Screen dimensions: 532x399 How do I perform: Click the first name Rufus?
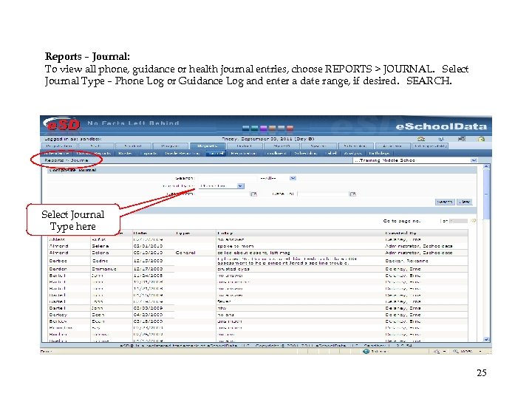pyautogui.click(x=99, y=239)
